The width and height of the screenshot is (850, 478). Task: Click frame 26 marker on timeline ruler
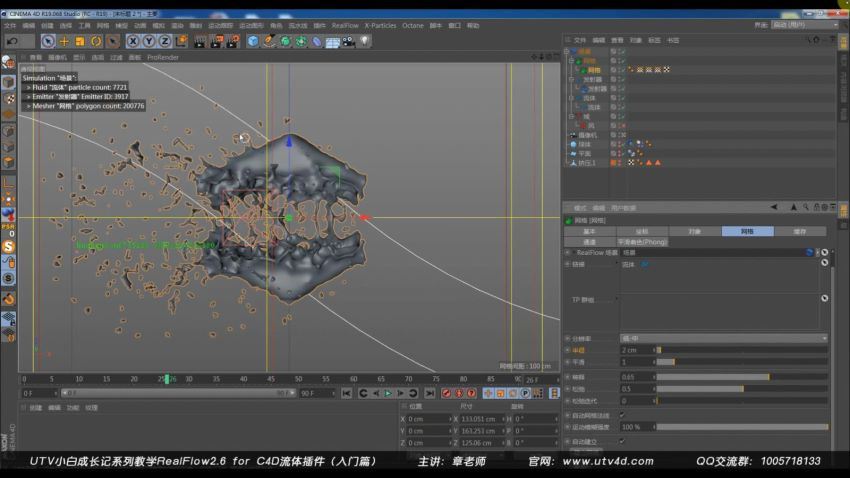tap(167, 379)
